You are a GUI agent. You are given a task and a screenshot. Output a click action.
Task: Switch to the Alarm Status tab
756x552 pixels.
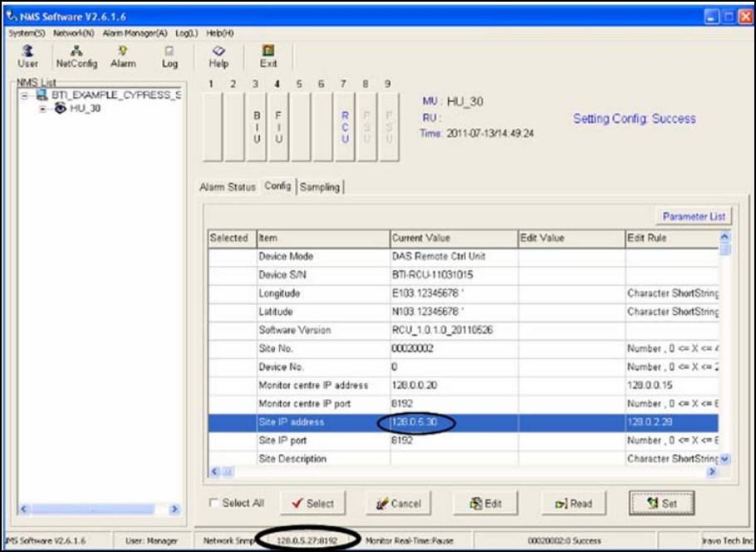[x=228, y=187]
